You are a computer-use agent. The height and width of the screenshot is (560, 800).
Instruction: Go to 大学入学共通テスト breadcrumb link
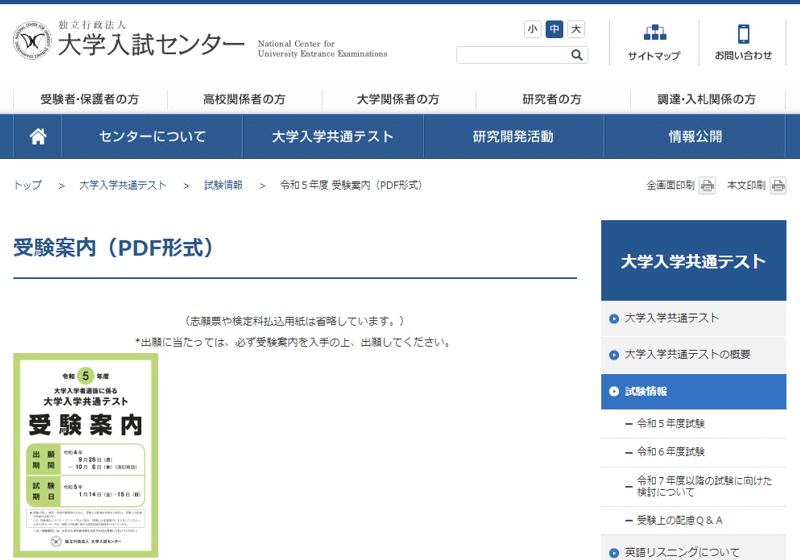click(123, 185)
